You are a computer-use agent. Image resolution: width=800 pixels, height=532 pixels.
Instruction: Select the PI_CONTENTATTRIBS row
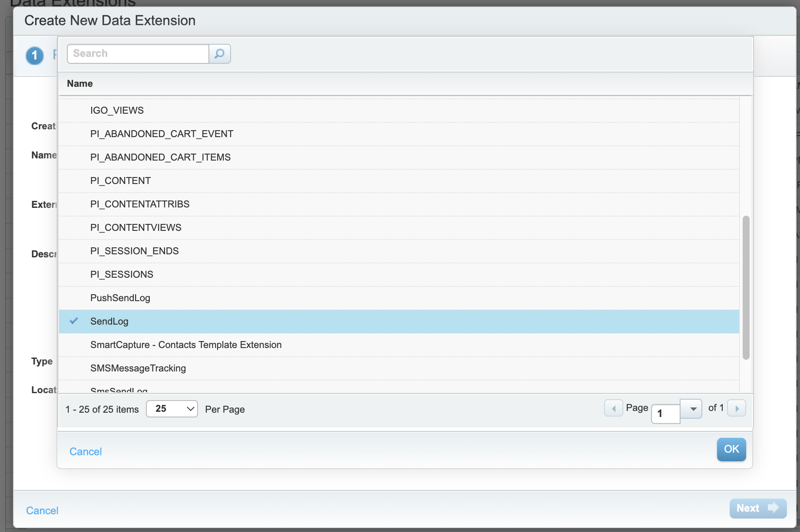pyautogui.click(x=399, y=204)
